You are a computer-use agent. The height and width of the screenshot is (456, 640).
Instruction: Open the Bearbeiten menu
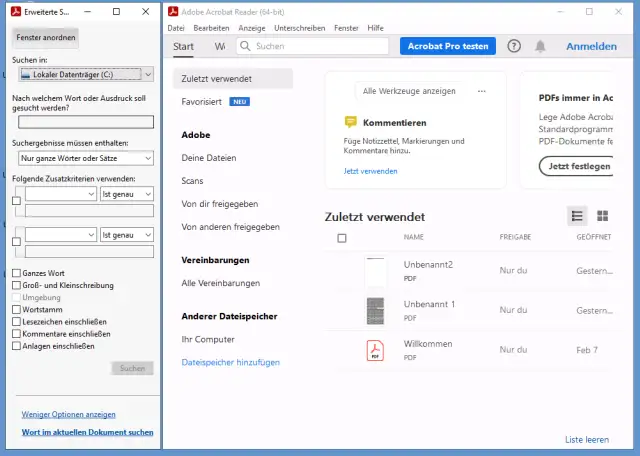pos(211,28)
